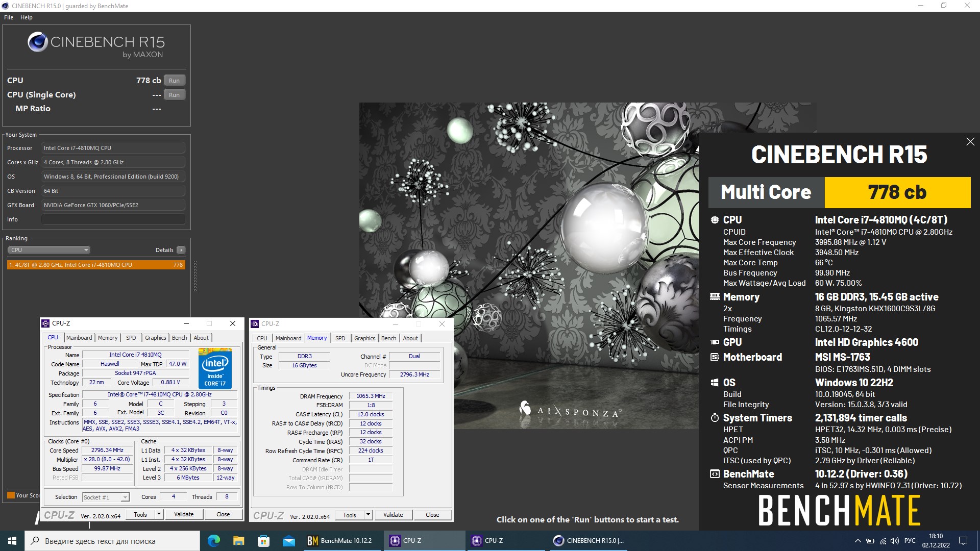980x551 pixels.
Task: Open the Socket #1 selection dropdown
Action: [x=106, y=497]
